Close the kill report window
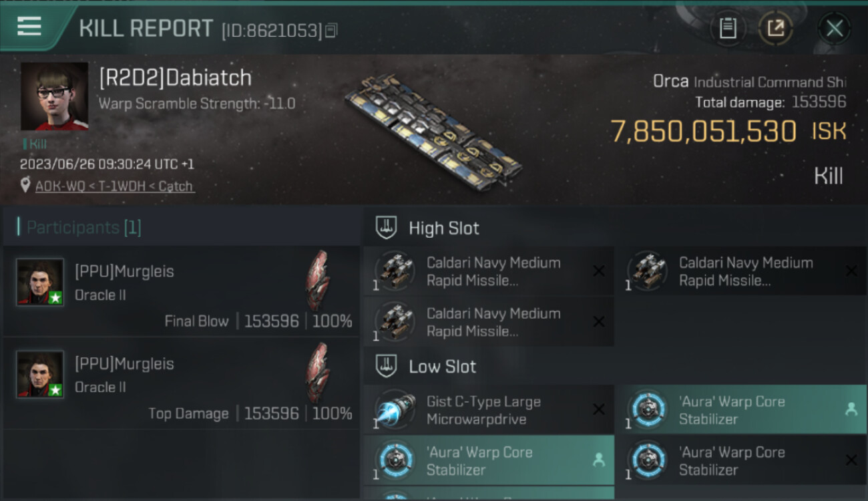 tap(835, 28)
